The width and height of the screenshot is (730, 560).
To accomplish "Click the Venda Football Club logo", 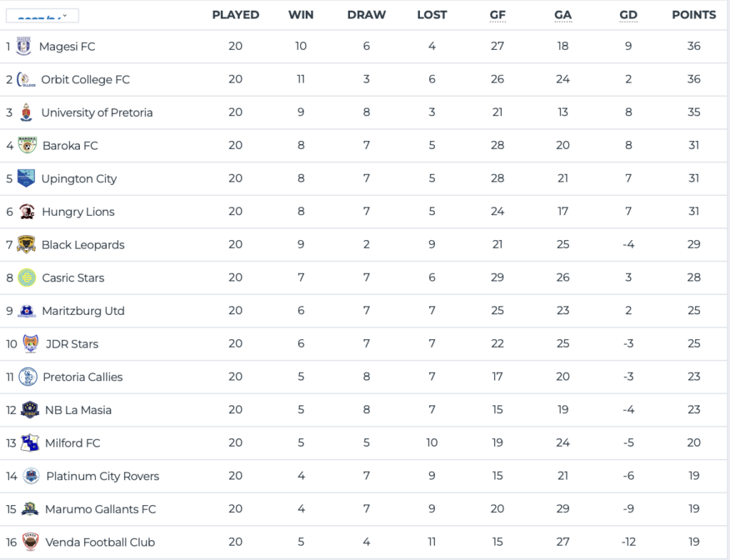I will click(30, 542).
